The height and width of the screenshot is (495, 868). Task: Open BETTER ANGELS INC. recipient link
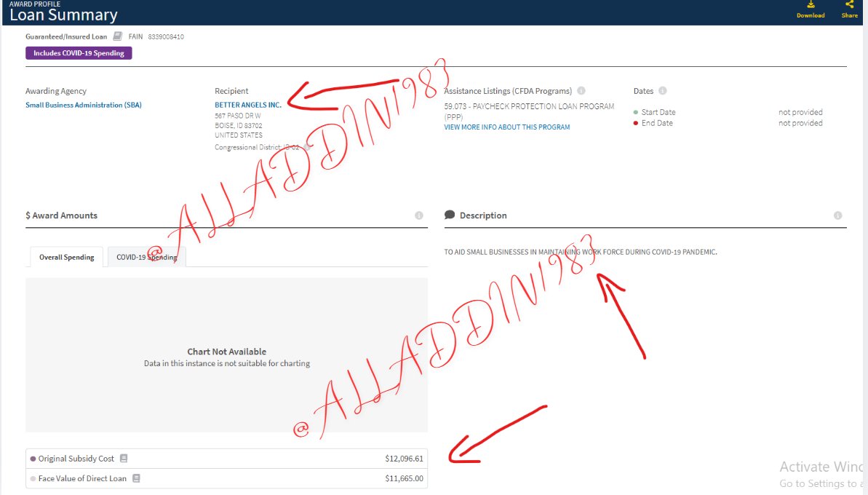[248, 105]
